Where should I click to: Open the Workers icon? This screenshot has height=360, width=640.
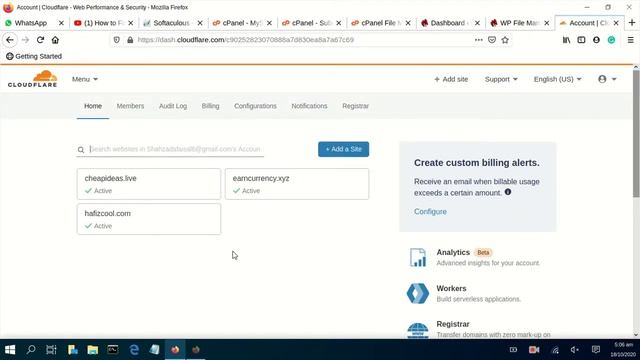pos(418,293)
